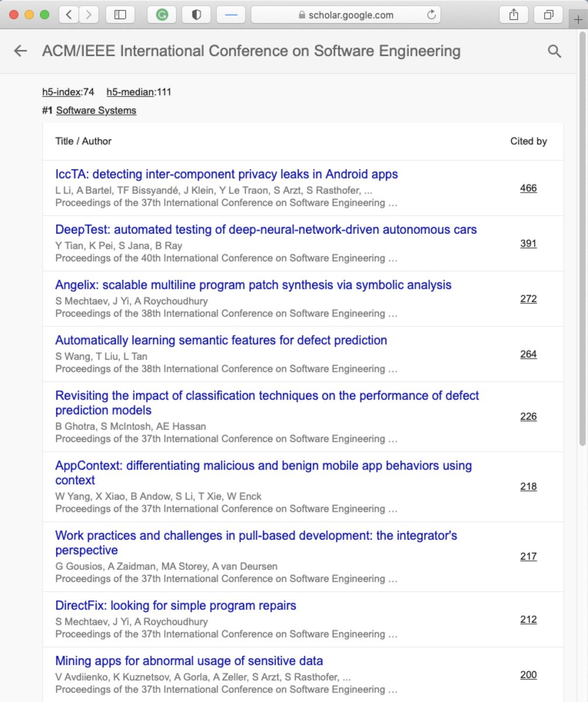Screen dimensions: 588x702
Task: Click the 217 cited-by count
Action: 528,556
